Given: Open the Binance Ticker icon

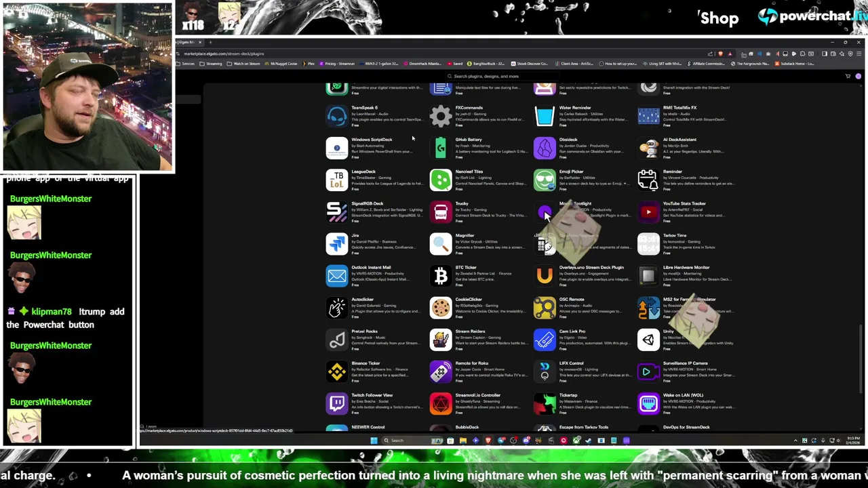Looking at the screenshot, I should (x=337, y=371).
